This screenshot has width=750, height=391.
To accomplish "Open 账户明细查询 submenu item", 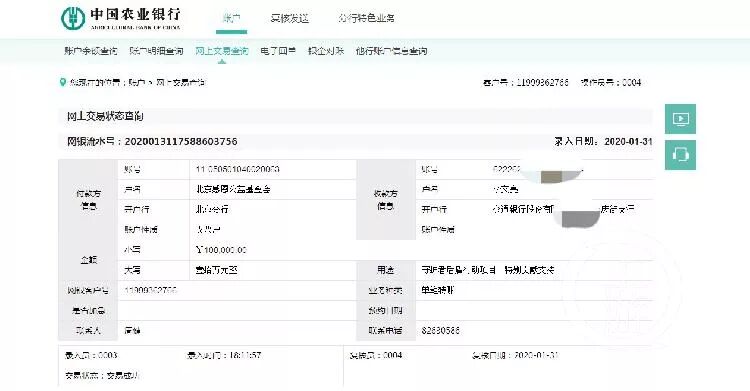I will click(x=156, y=51).
